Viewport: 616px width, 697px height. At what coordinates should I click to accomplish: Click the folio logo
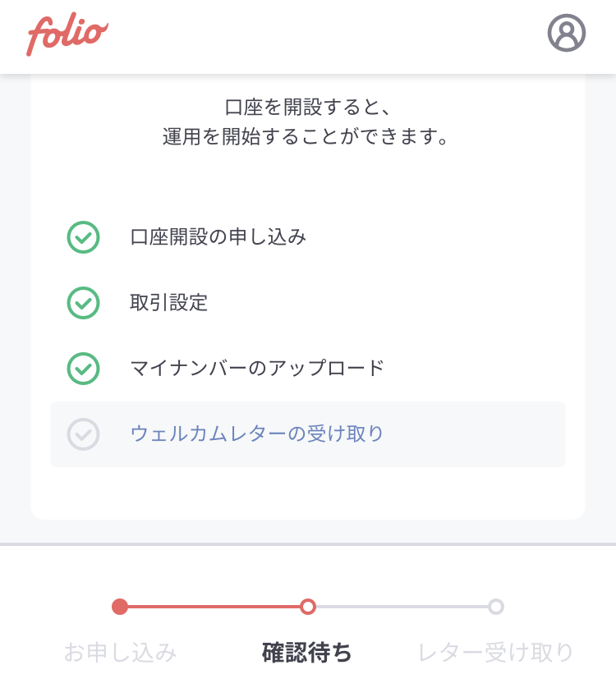(67, 34)
